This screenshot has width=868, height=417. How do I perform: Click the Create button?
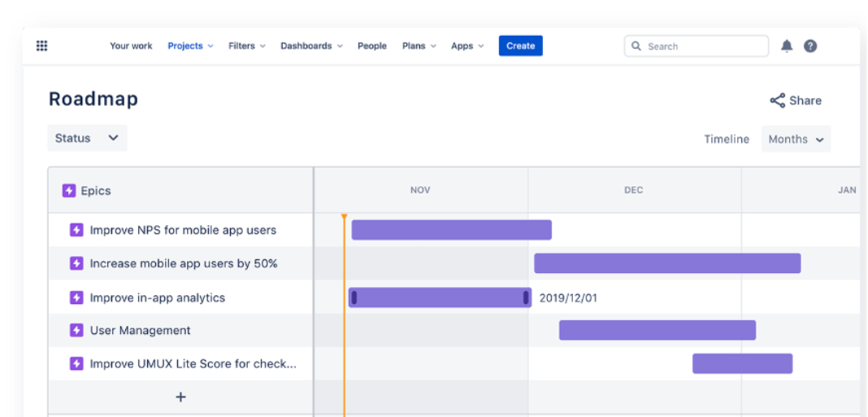[x=520, y=46]
